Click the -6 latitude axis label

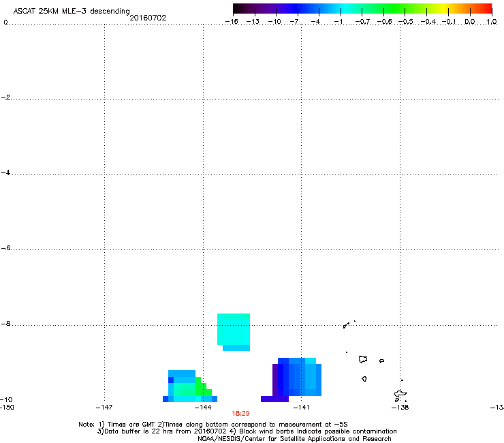pos(5,247)
